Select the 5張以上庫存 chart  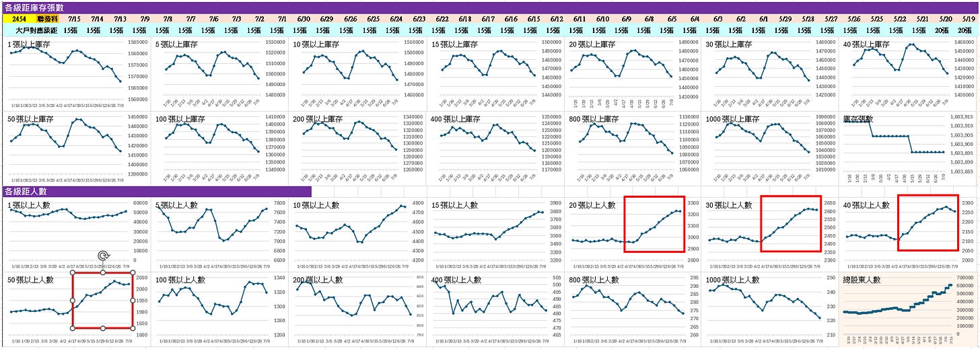click(221, 73)
